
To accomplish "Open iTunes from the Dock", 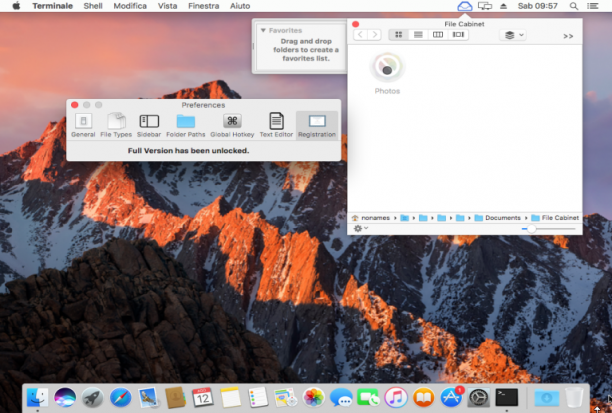I will 396,397.
